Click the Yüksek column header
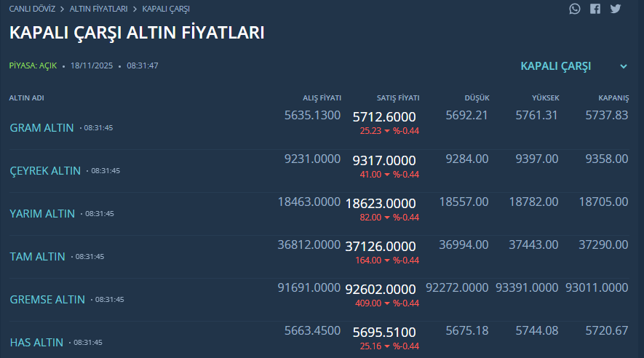The image size is (644, 358). pyautogui.click(x=545, y=98)
